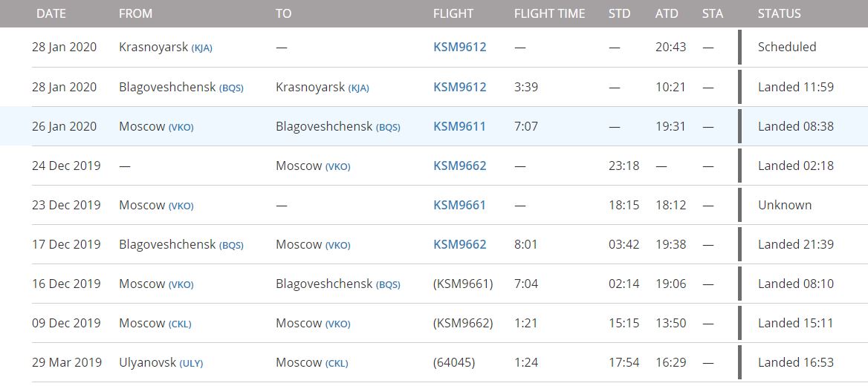Select KSM9662 flight on 24 Dec 2019
The width and height of the screenshot is (868, 386).
point(459,166)
